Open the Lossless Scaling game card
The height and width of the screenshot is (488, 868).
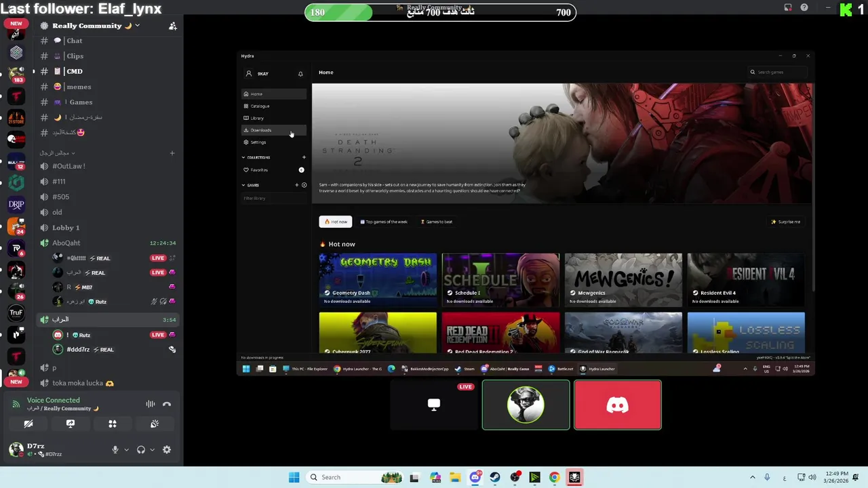point(746,333)
